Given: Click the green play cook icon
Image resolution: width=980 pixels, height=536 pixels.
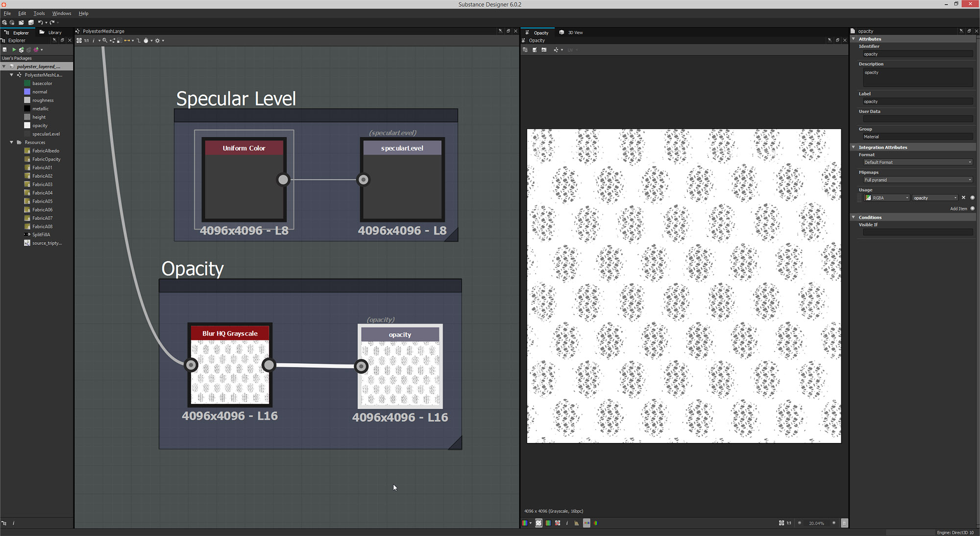Looking at the screenshot, I should (x=14, y=49).
